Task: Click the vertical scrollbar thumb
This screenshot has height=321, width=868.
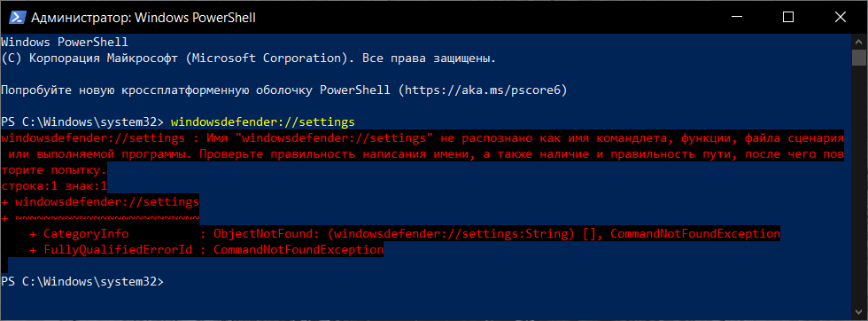Action: click(x=858, y=58)
